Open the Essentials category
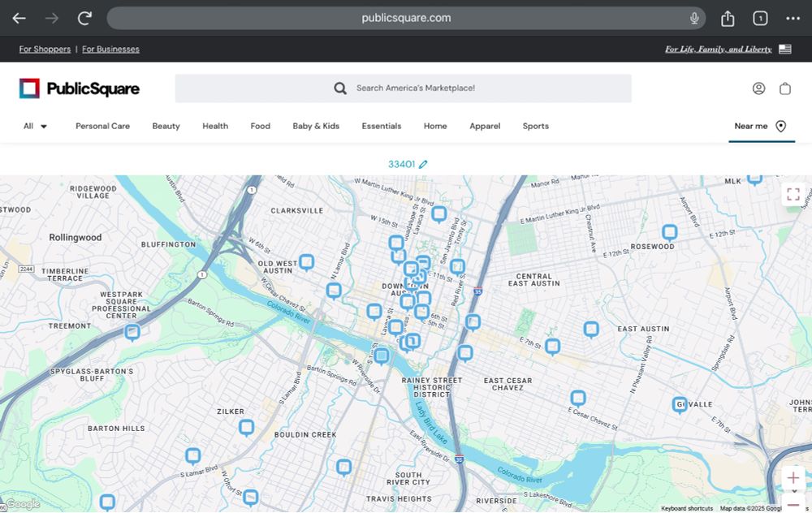Image resolution: width=812 pixels, height=513 pixels. point(382,127)
